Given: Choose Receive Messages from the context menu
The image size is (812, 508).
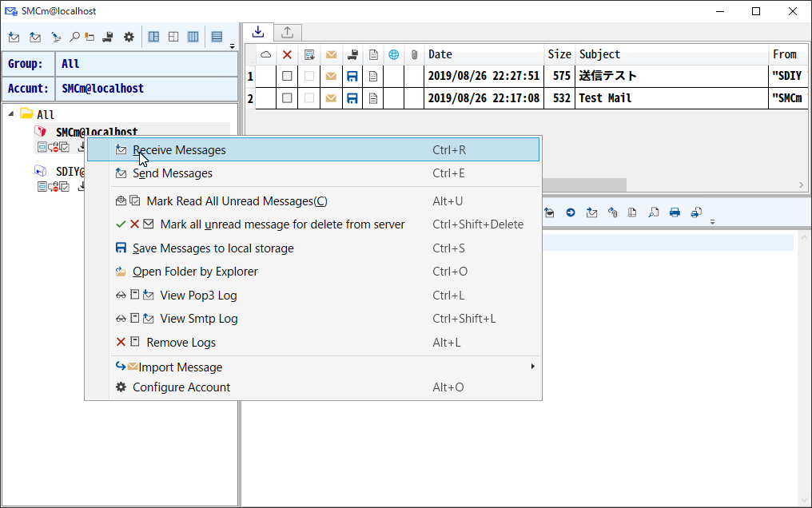Looking at the screenshot, I should point(313,149).
